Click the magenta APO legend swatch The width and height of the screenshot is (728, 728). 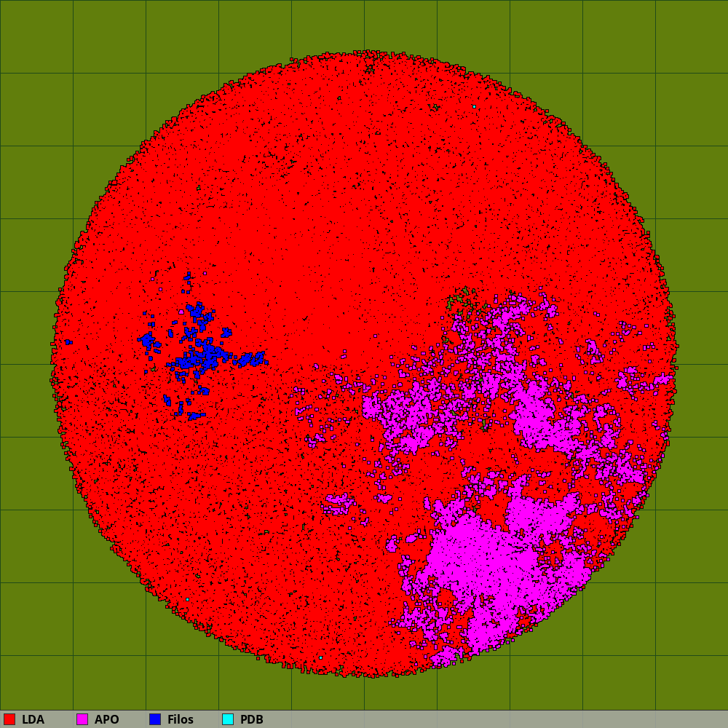(x=82, y=719)
